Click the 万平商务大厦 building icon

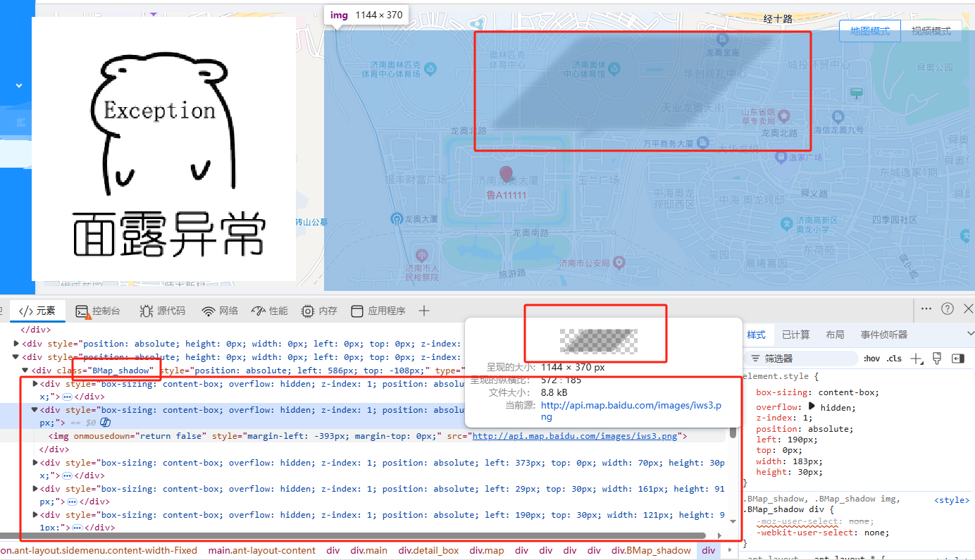[x=702, y=143]
